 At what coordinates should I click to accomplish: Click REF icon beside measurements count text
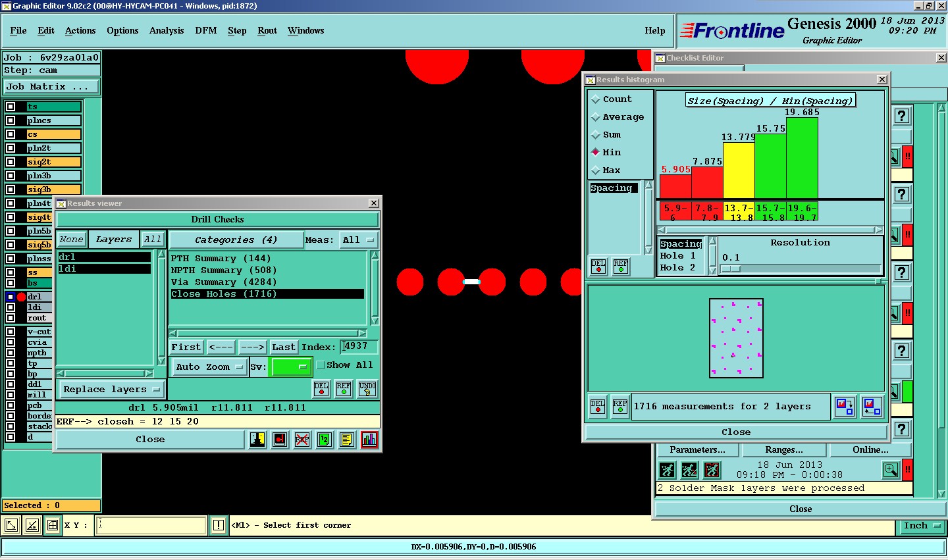coord(620,407)
